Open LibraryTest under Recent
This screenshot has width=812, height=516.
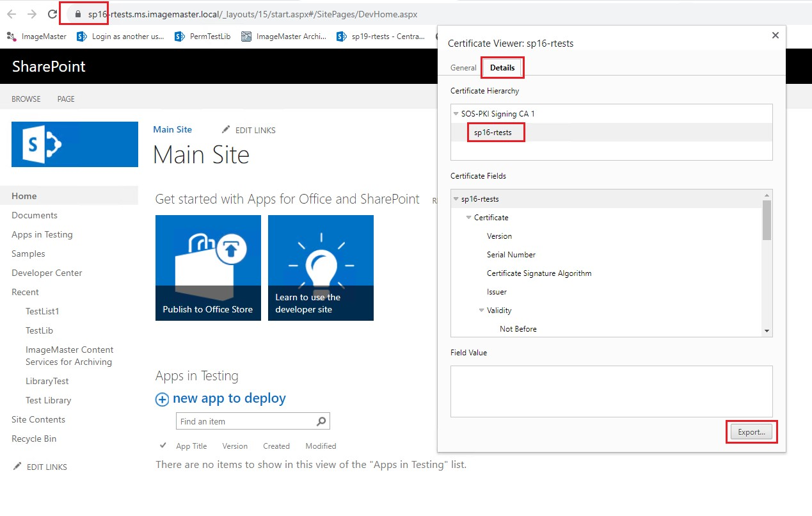pos(47,381)
